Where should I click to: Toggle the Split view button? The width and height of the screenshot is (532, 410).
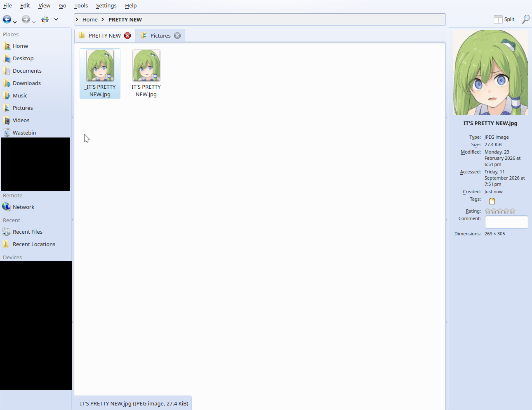coord(504,19)
